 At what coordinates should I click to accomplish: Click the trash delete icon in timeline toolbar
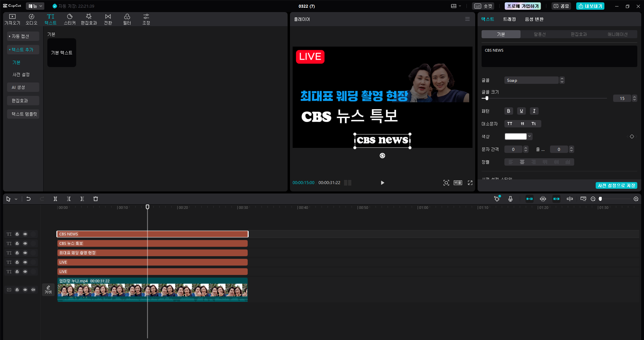[96, 199]
